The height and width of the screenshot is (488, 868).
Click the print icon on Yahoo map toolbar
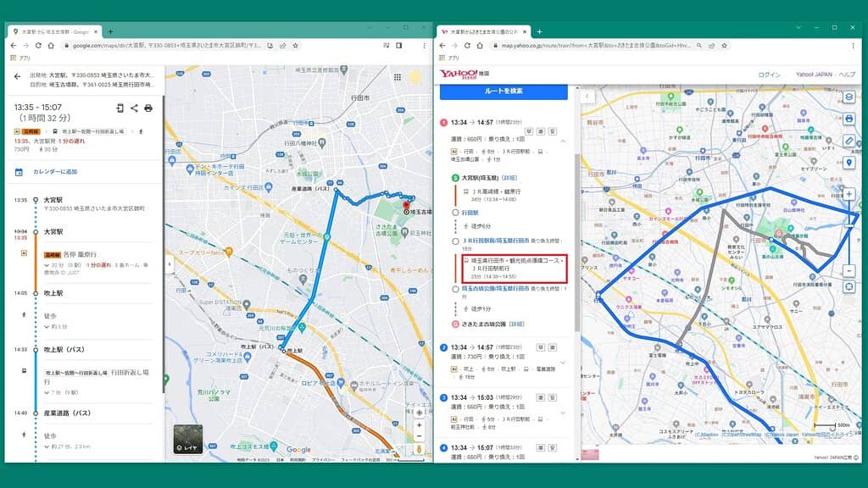click(849, 119)
